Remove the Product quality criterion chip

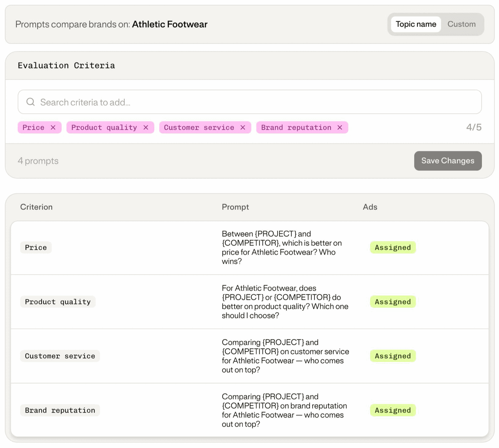tap(146, 128)
